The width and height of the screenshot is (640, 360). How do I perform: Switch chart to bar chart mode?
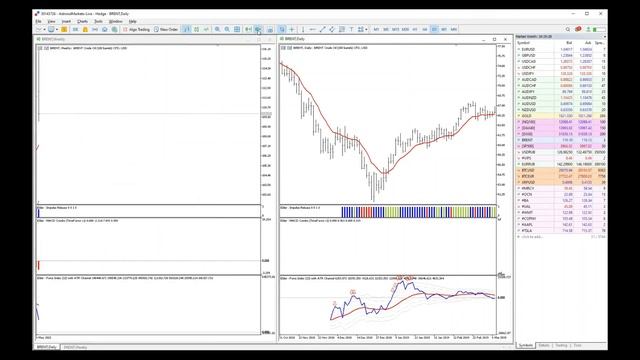(187, 29)
